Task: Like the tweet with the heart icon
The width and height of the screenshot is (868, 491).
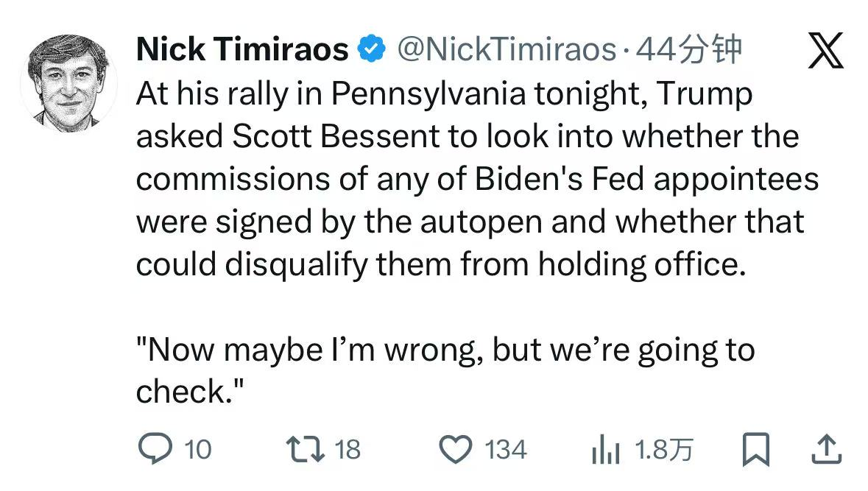Action: click(456, 449)
